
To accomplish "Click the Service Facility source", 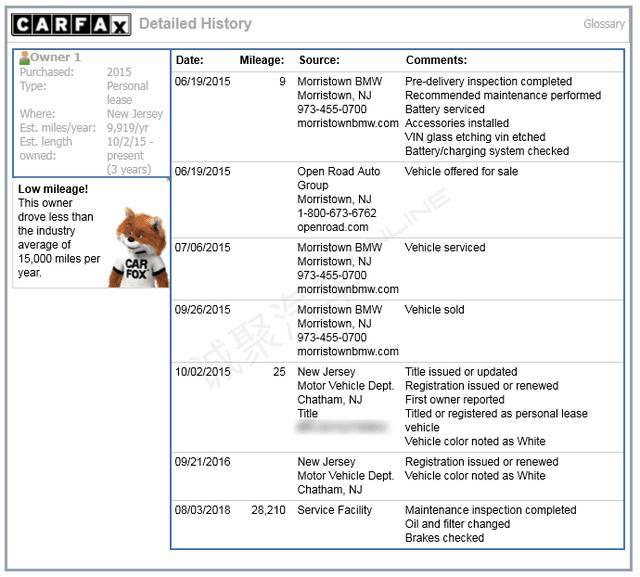I will pos(334,510).
